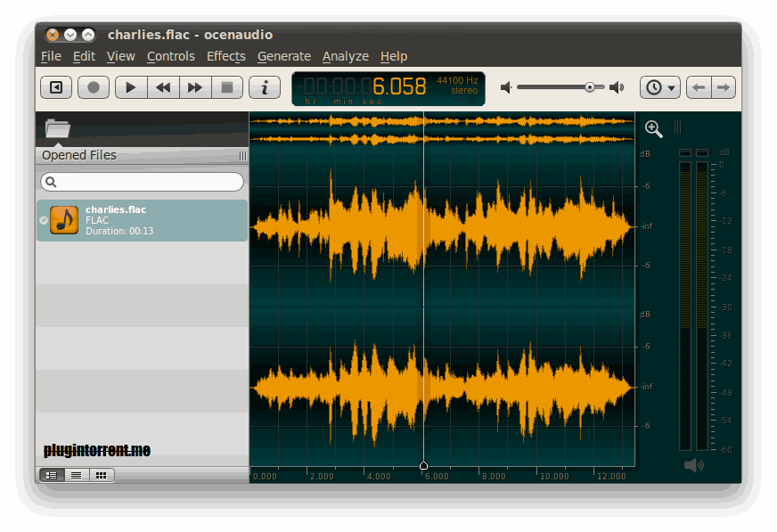777x532 pixels.
Task: Click the forward arrow navigation button
Action: 724,87
